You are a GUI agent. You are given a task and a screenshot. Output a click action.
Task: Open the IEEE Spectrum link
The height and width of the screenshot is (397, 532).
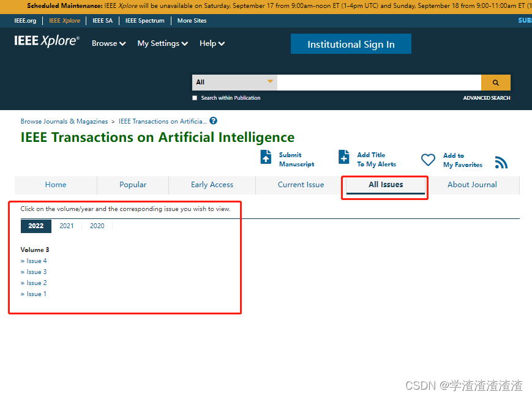(145, 21)
